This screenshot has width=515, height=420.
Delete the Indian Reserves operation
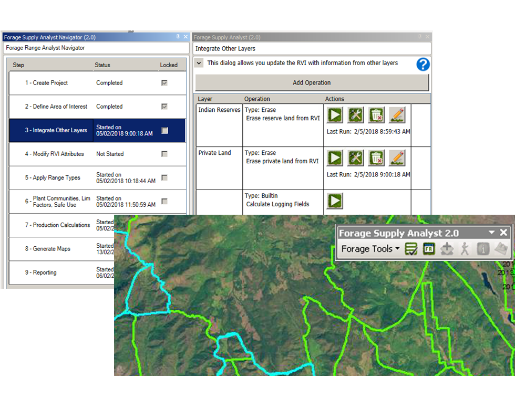pyautogui.click(x=376, y=115)
